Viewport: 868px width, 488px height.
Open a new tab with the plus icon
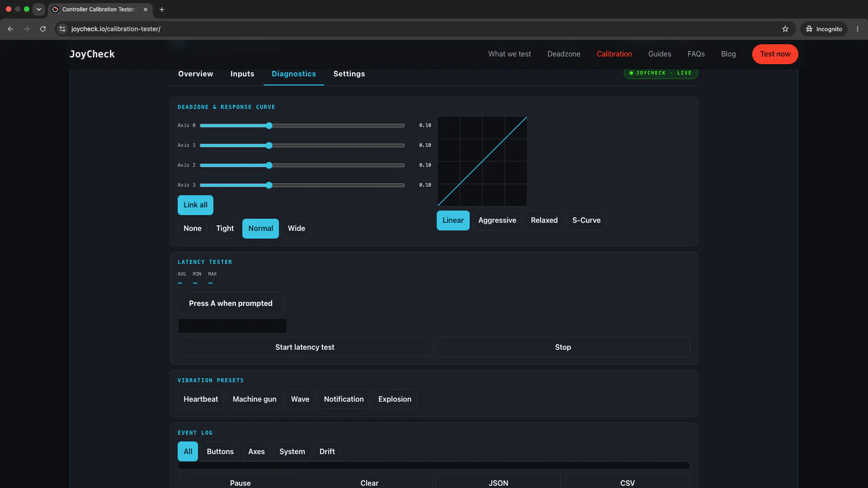[x=162, y=9]
